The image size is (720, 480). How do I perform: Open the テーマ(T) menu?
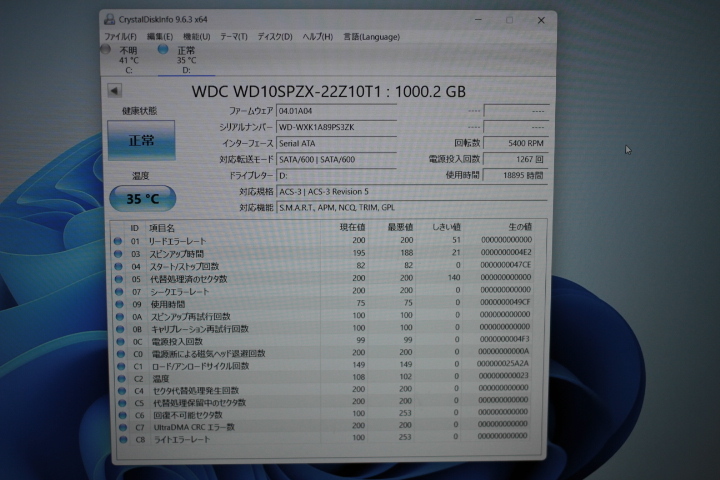tap(234, 37)
